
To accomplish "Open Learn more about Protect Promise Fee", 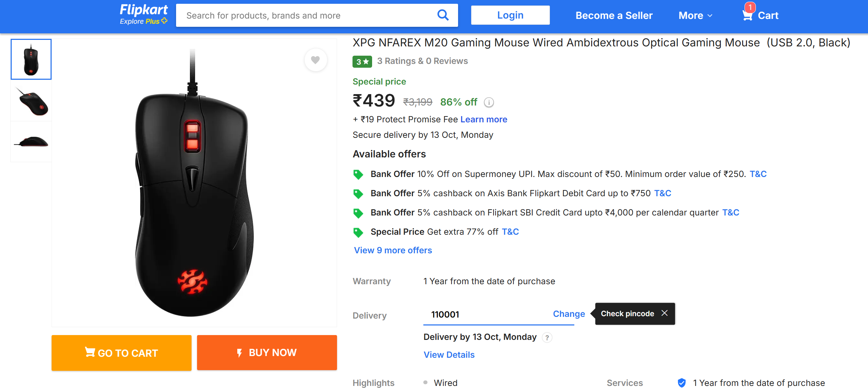I will pyautogui.click(x=484, y=119).
